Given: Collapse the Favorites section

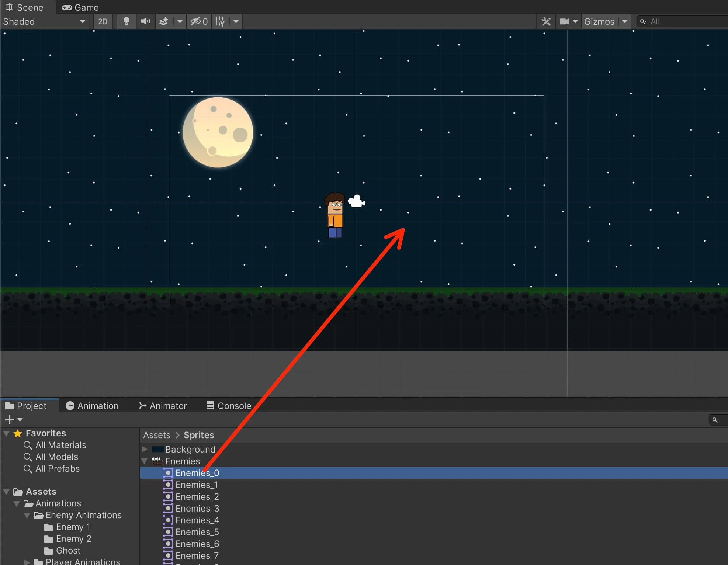Looking at the screenshot, I should point(6,433).
